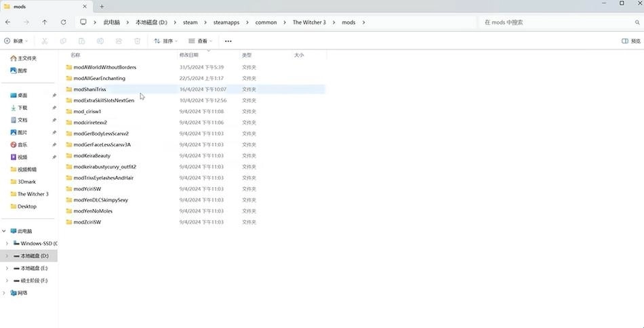Open a new tab with plus icon
This screenshot has width=644, height=328.
[102, 6]
